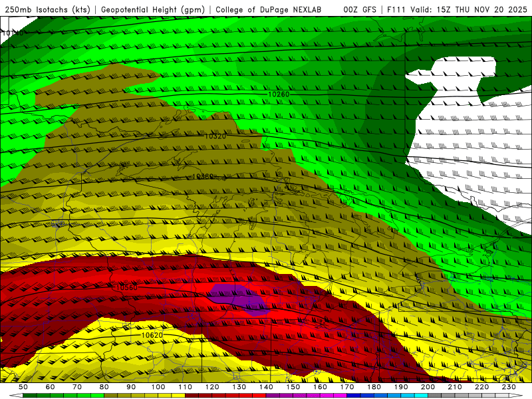Click the 10560 height contour label

(126, 287)
